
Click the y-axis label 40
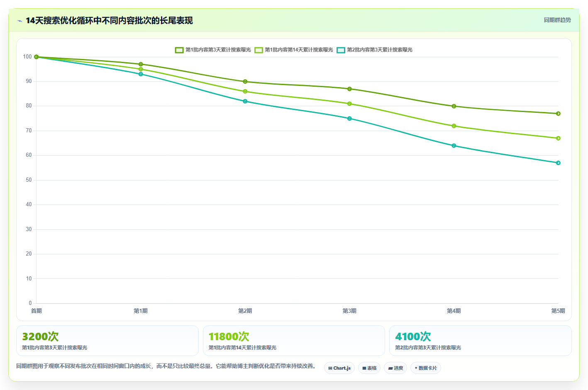pyautogui.click(x=29, y=205)
